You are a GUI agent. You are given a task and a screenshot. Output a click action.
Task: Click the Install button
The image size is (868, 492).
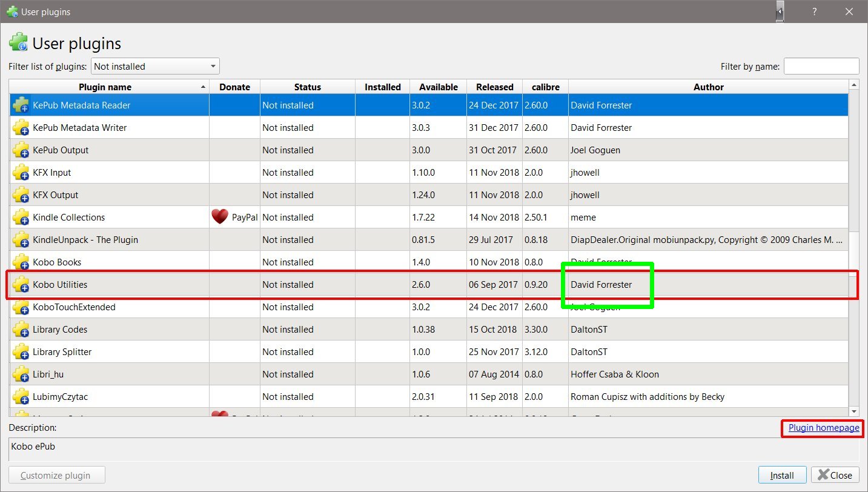click(x=782, y=475)
